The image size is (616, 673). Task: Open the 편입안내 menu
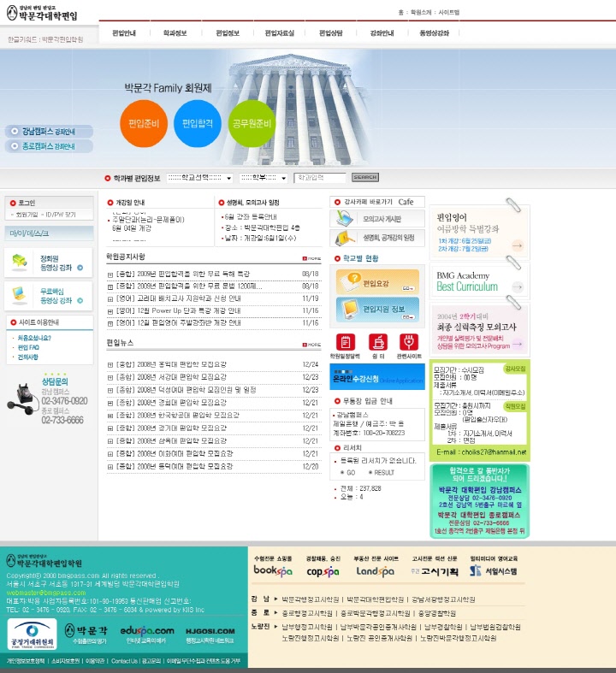(124, 33)
